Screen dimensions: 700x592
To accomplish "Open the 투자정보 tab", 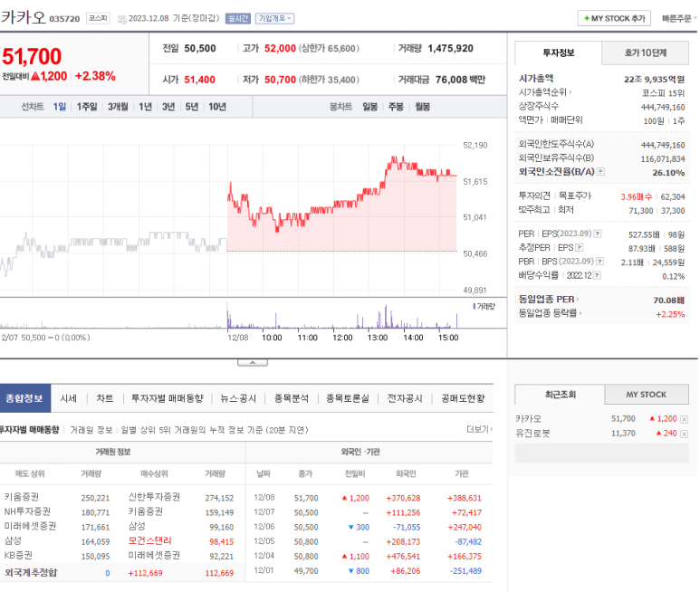I will click(559, 53).
